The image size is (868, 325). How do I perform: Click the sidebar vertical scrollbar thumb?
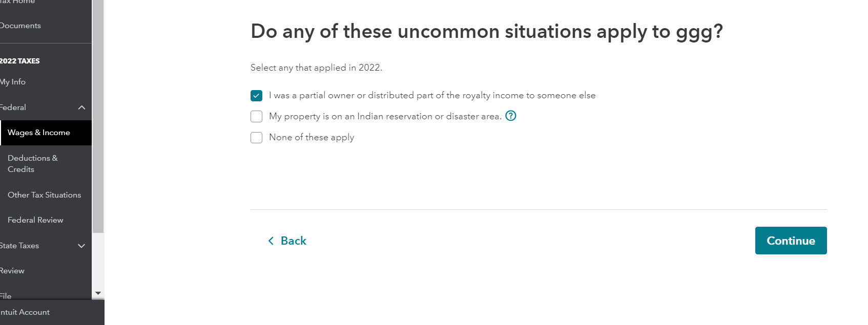[98, 118]
